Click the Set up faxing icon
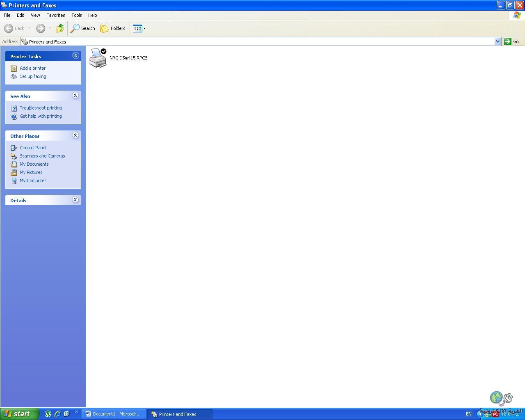The image size is (525, 420). click(x=14, y=76)
